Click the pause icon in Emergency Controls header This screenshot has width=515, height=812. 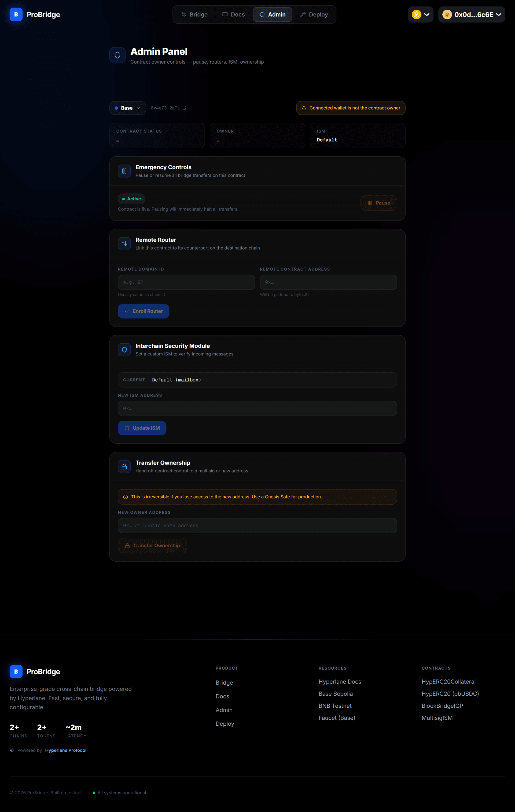(124, 171)
